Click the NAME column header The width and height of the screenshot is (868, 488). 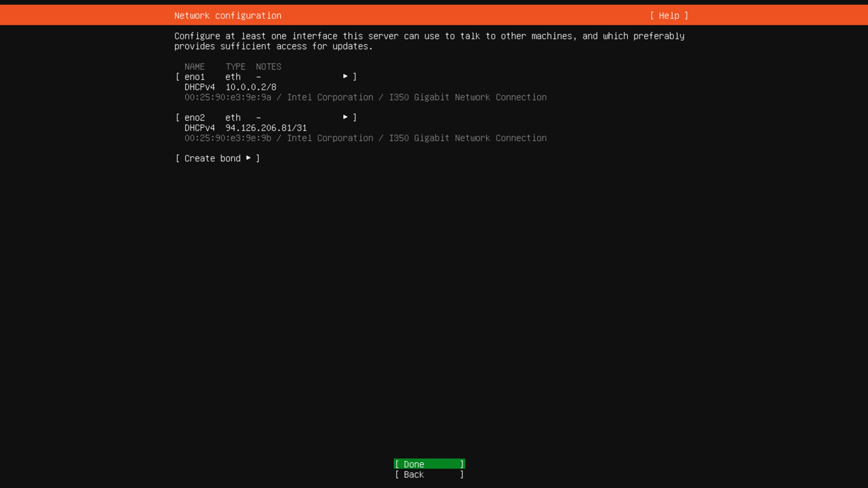pyautogui.click(x=195, y=67)
